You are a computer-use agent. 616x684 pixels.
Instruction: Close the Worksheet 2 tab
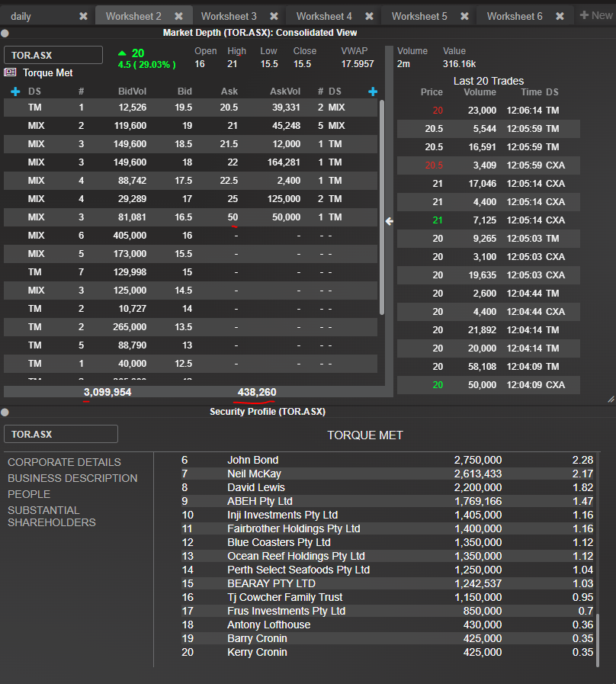179,16
